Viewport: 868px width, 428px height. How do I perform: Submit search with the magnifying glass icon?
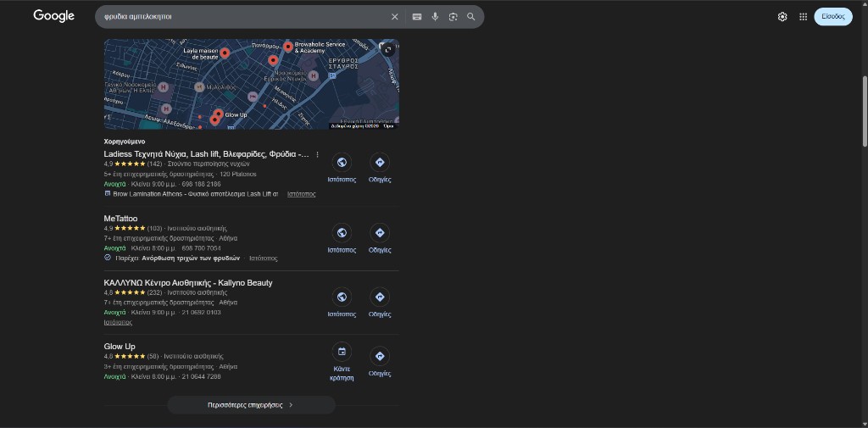[471, 17]
